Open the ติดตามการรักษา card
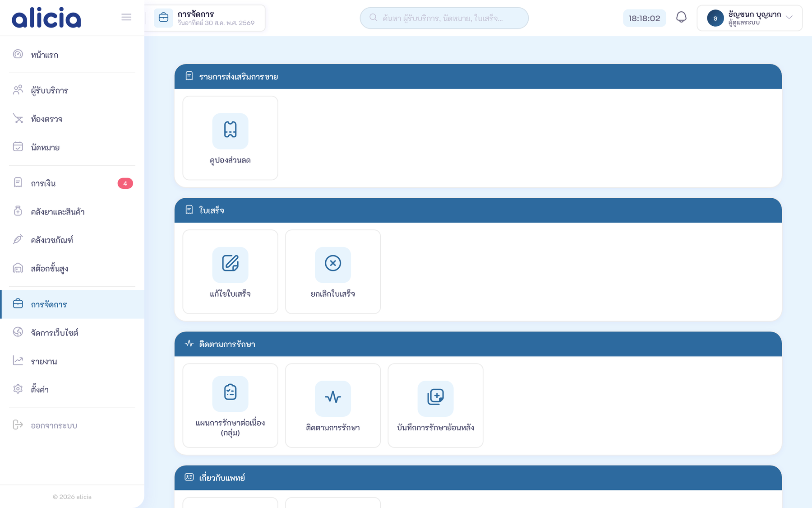 point(333,405)
